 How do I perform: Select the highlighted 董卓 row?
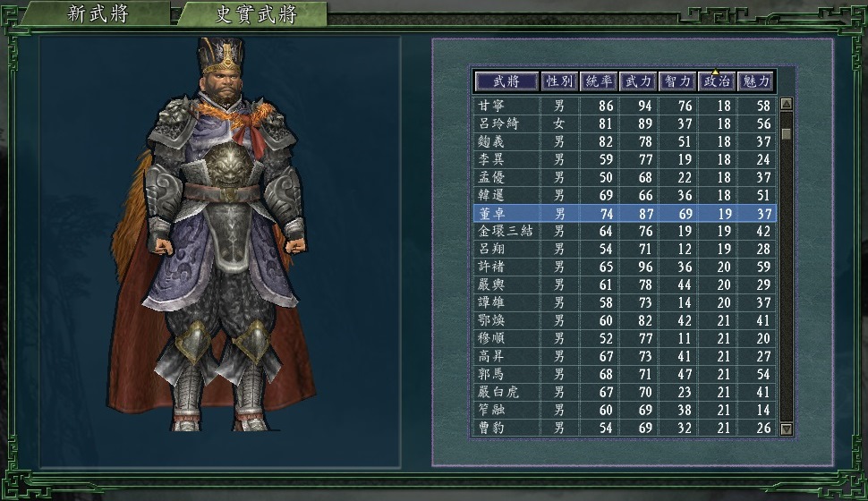coord(625,213)
